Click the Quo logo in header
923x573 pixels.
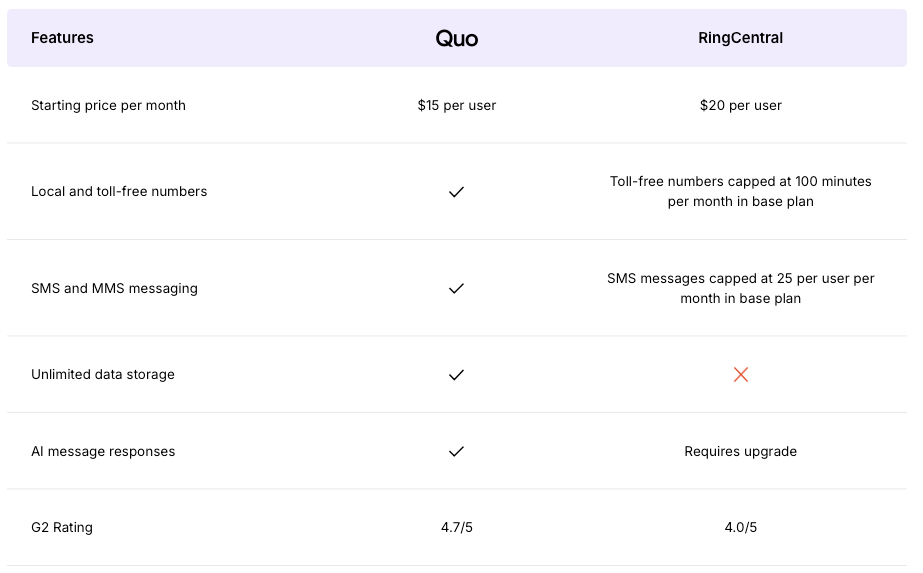[x=456, y=39]
